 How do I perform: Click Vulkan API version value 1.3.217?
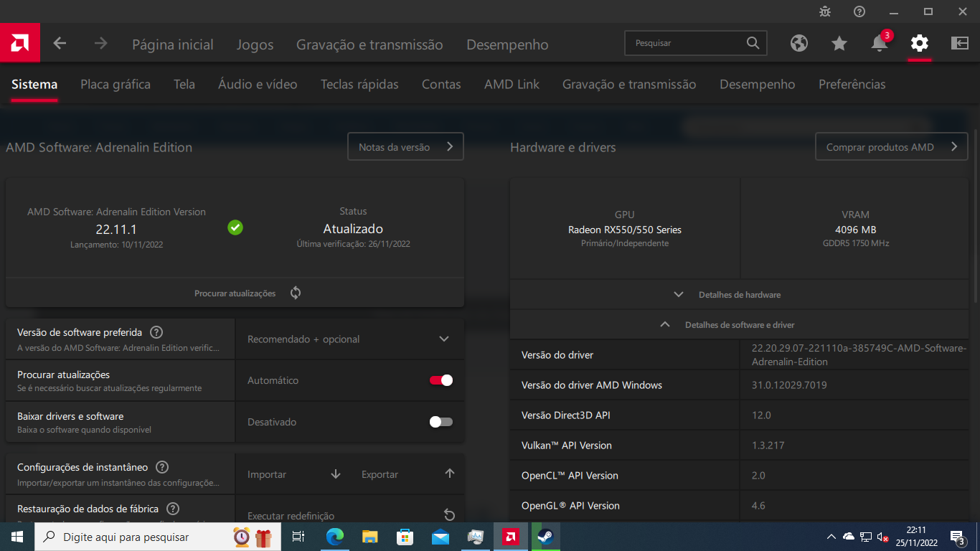(768, 446)
